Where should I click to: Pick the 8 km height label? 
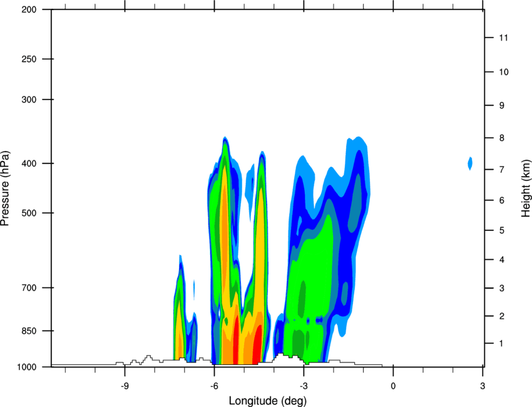[502, 138]
